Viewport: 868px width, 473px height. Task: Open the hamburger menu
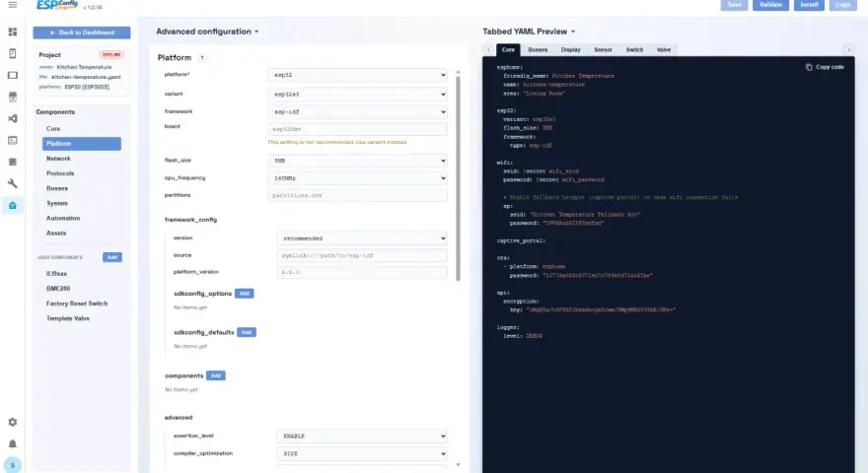[12, 5]
